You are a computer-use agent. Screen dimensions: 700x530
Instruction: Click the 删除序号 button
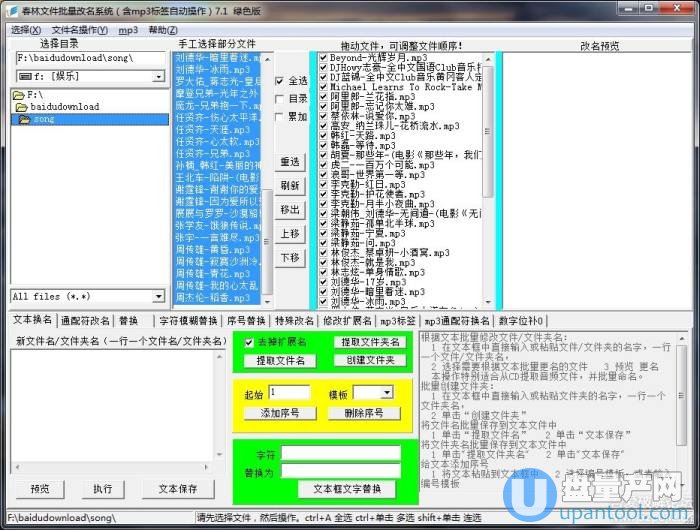(x=364, y=413)
